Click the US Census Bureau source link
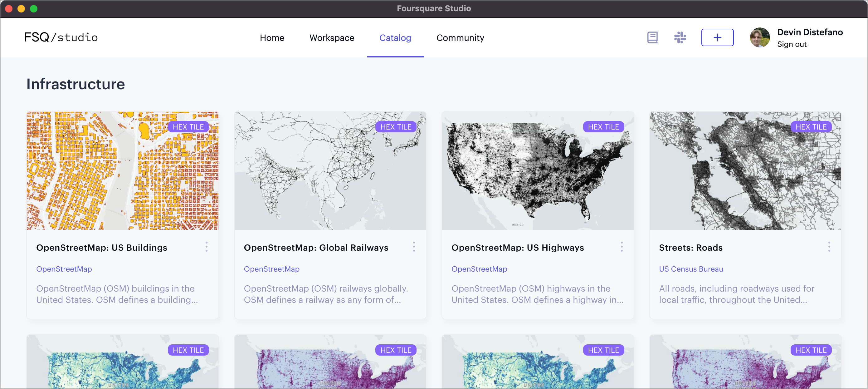This screenshot has width=868, height=389. click(x=691, y=268)
